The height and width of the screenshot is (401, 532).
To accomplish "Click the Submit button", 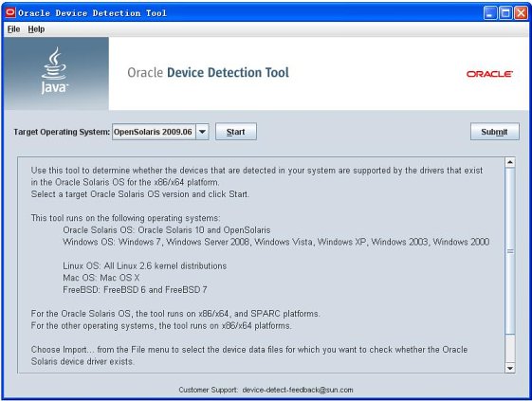I will pyautogui.click(x=495, y=132).
